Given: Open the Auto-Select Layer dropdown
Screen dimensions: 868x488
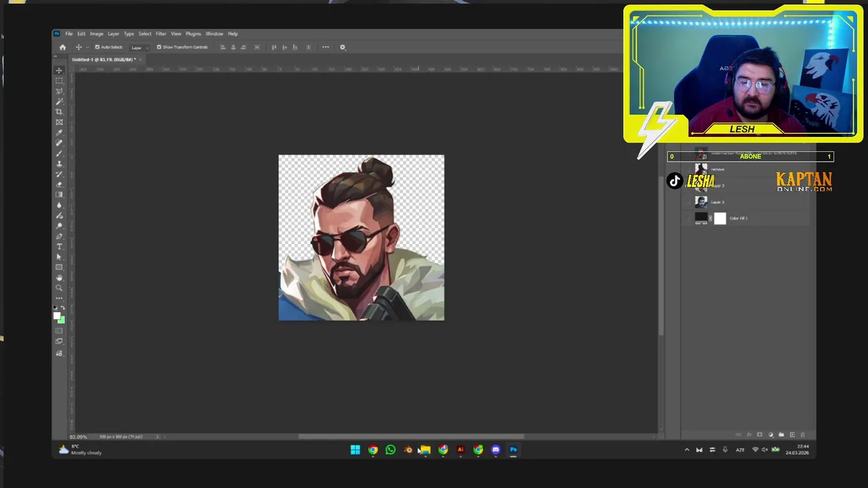Looking at the screenshot, I should 138,47.
